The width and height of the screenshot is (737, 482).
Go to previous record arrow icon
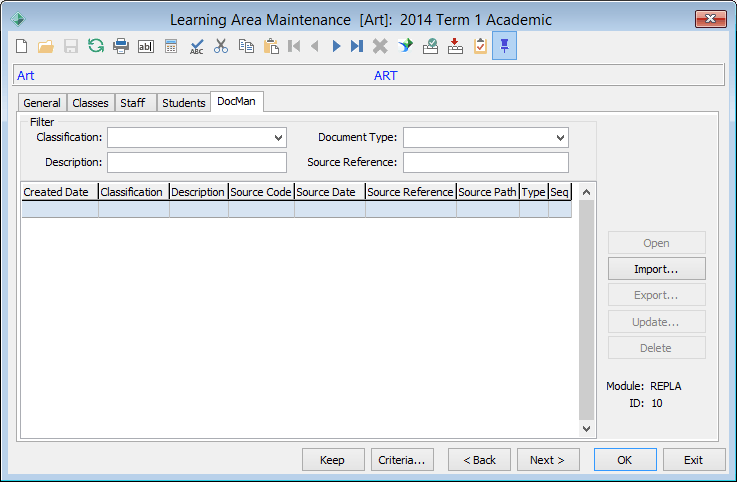315,46
